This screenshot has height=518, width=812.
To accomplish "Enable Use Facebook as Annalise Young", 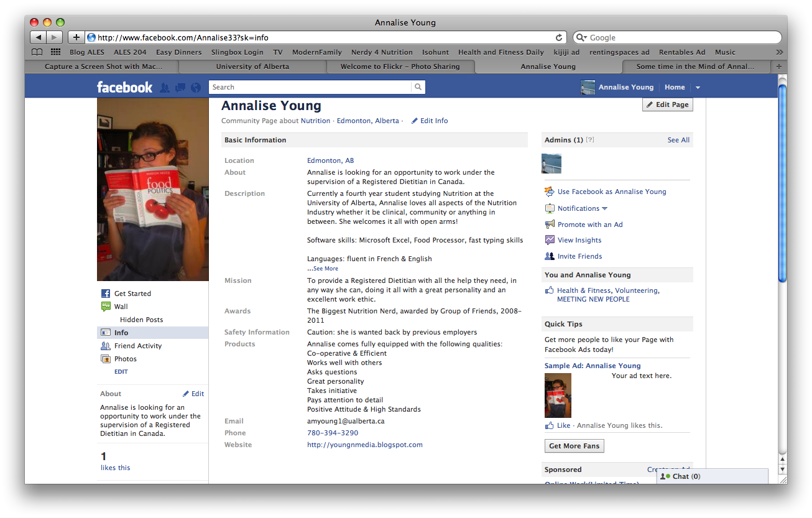I will click(549, 192).
